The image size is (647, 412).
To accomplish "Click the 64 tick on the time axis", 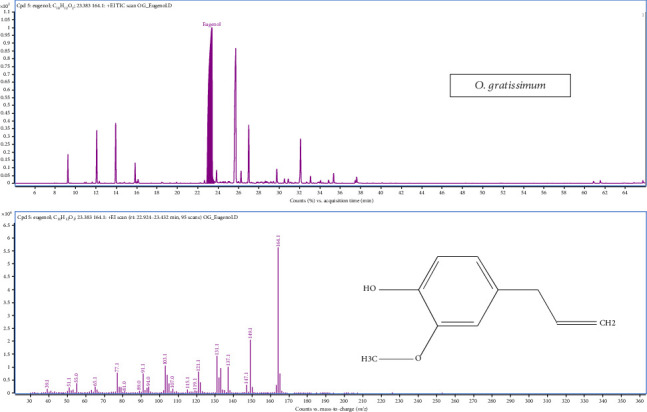I will [625, 192].
